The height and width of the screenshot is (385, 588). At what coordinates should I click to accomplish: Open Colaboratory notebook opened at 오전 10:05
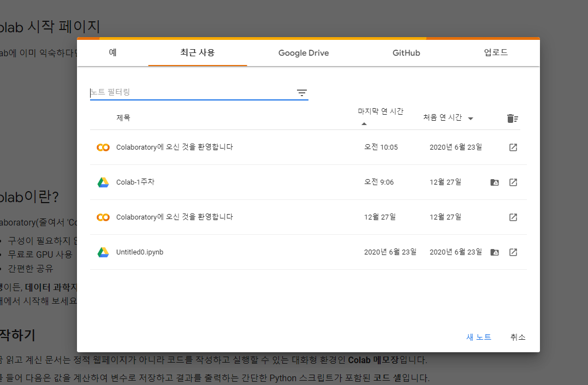(174, 147)
